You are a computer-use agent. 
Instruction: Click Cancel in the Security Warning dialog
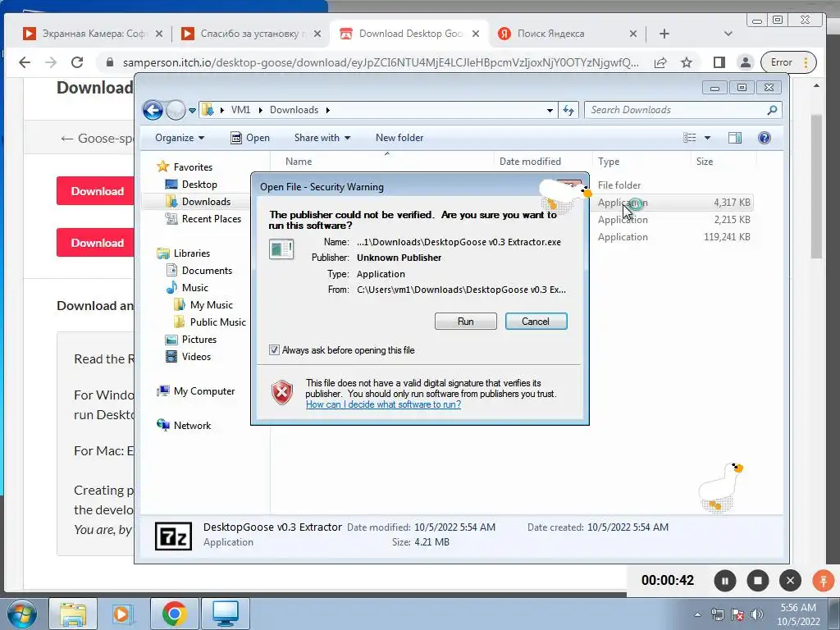click(536, 322)
